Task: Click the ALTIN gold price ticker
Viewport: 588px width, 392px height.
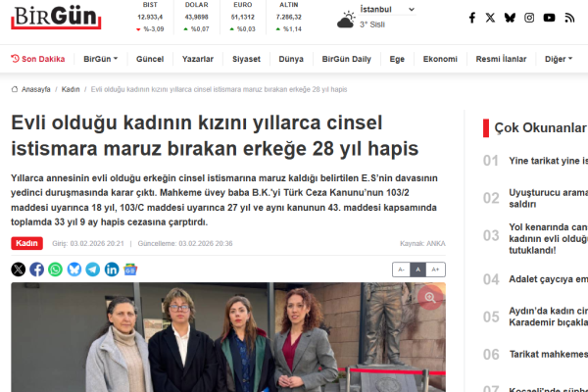Action: pos(289,17)
